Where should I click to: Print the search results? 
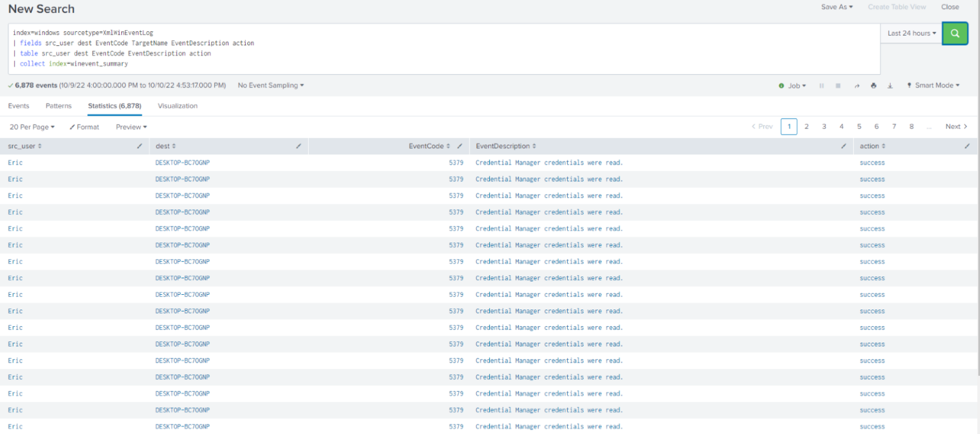point(873,85)
